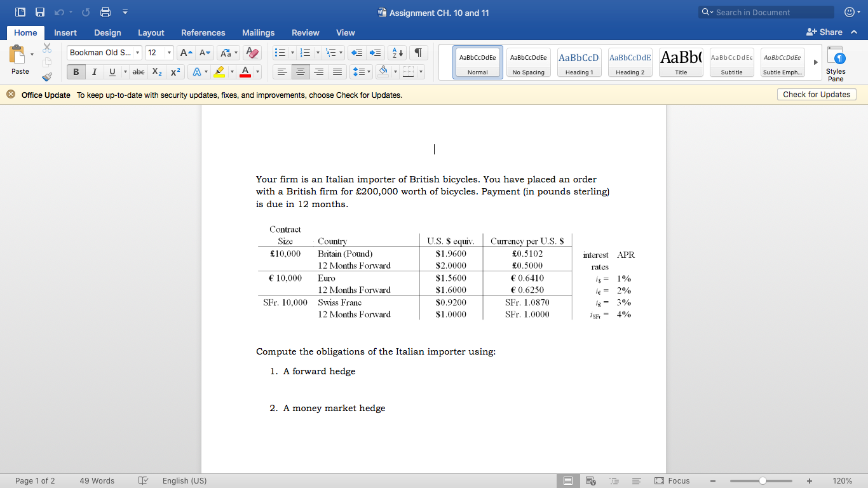Decrease font size with smaller A icon
The height and width of the screenshot is (488, 868).
coord(204,53)
